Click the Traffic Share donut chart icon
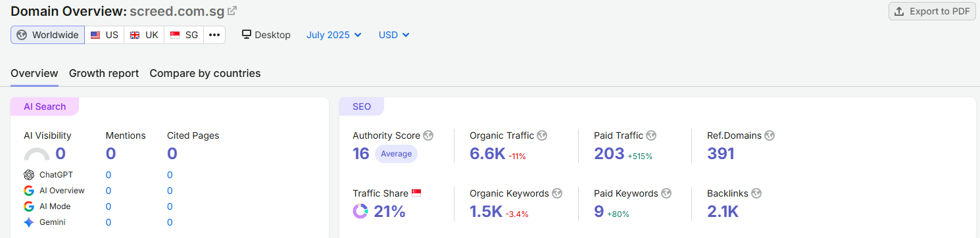The image size is (980, 238). coord(360,211)
